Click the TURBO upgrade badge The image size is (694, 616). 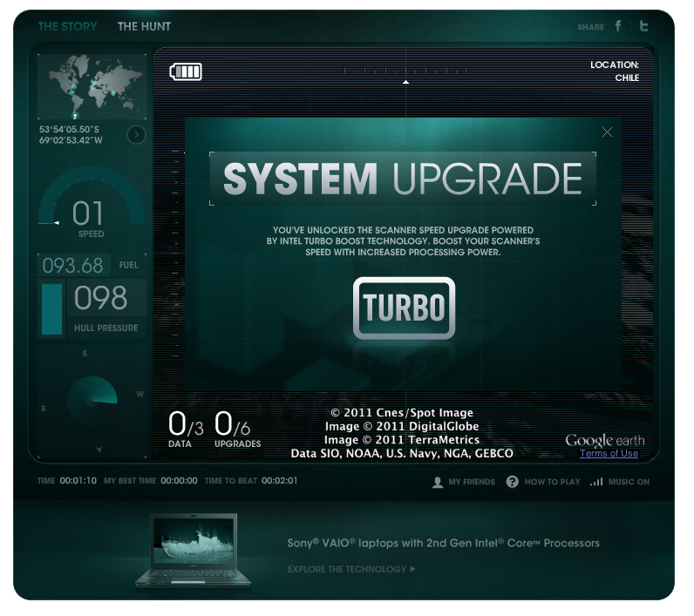404,308
